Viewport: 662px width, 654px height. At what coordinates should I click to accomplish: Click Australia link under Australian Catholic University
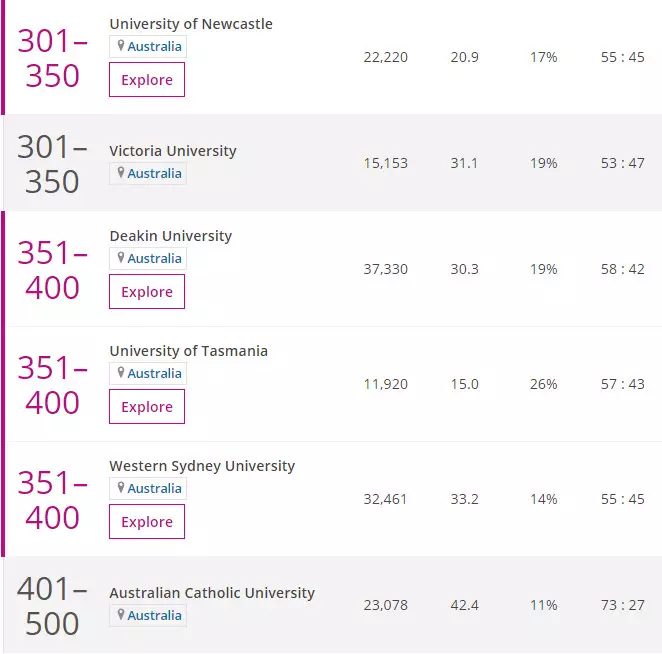pyautogui.click(x=154, y=615)
